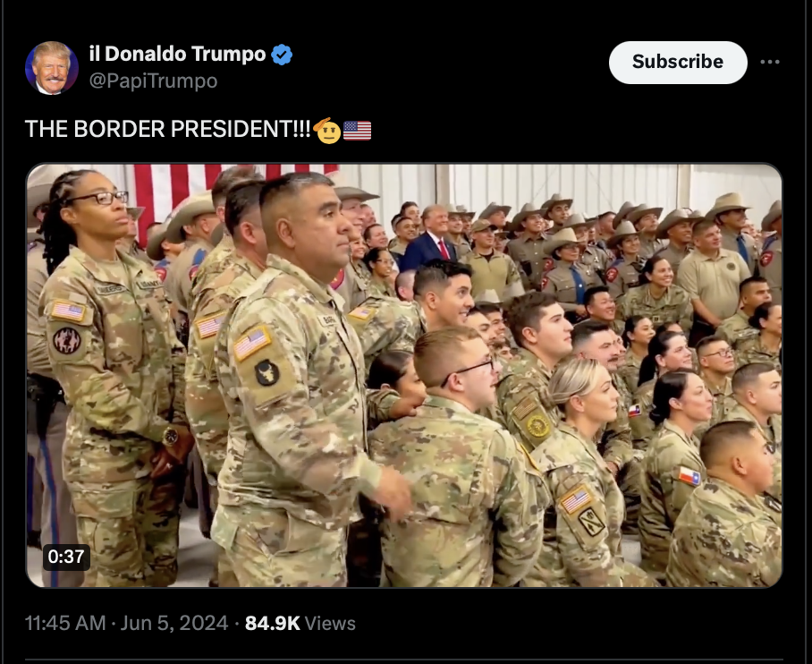Image resolution: width=812 pixels, height=664 pixels.
Task: Click the Jun 5, 2024 date link
Action: click(174, 623)
